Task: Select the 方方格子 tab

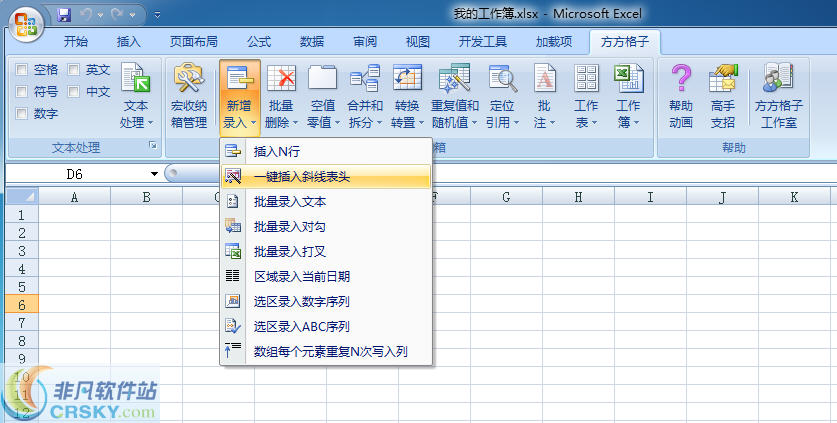Action: [625, 42]
